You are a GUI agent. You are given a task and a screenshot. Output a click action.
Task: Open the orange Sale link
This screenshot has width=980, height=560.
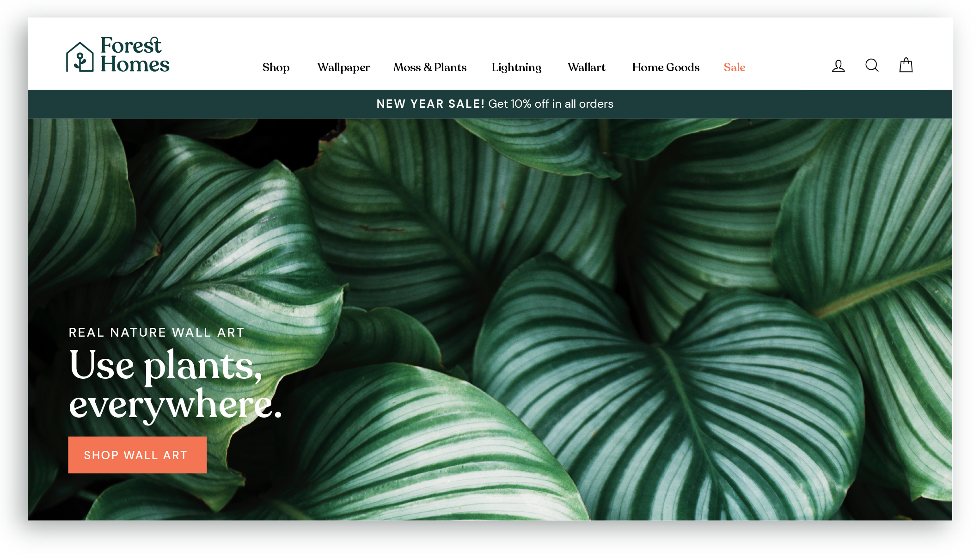[x=735, y=68]
